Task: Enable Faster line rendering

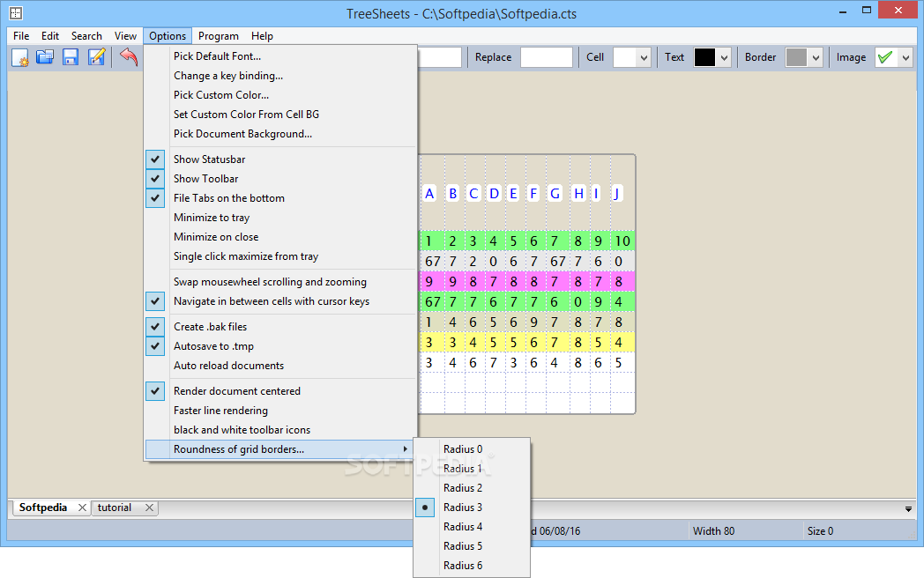Action: pos(280,410)
